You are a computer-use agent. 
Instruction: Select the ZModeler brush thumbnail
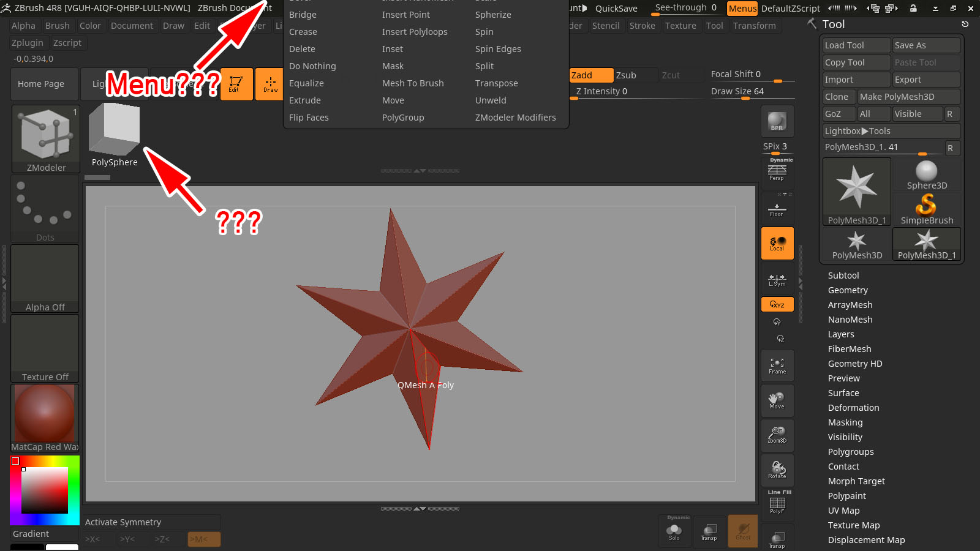click(46, 139)
